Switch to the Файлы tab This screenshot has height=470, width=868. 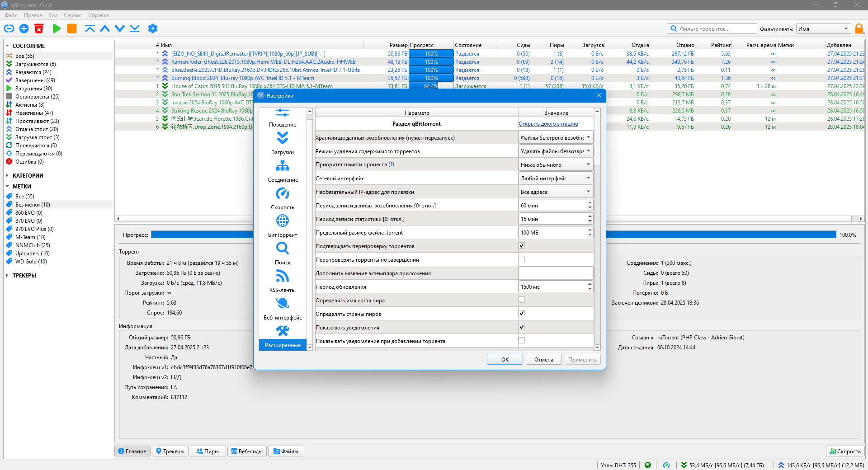[x=286, y=451]
